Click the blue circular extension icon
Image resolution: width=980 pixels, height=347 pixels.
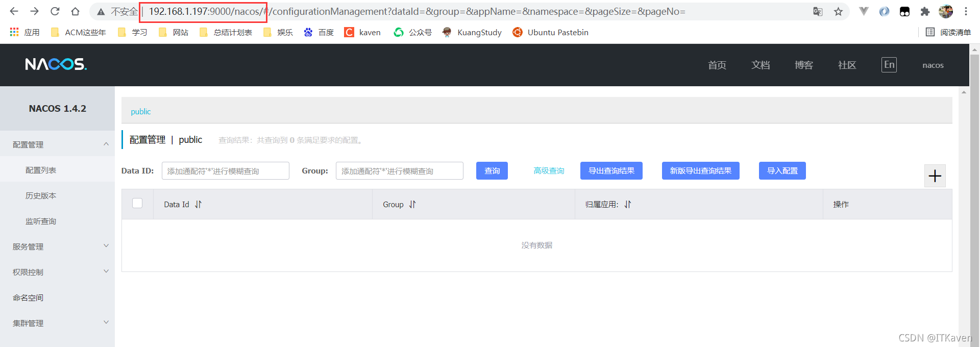coord(884,11)
